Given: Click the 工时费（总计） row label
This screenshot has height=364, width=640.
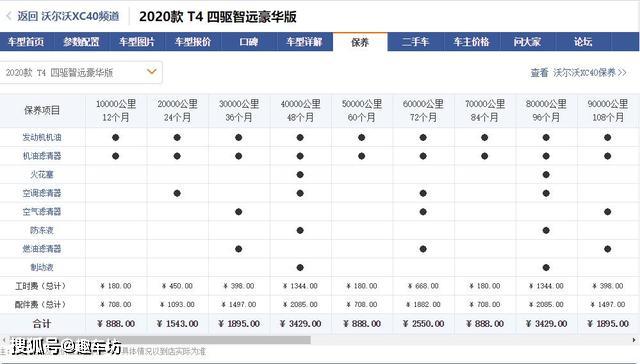Looking at the screenshot, I should (40, 286).
